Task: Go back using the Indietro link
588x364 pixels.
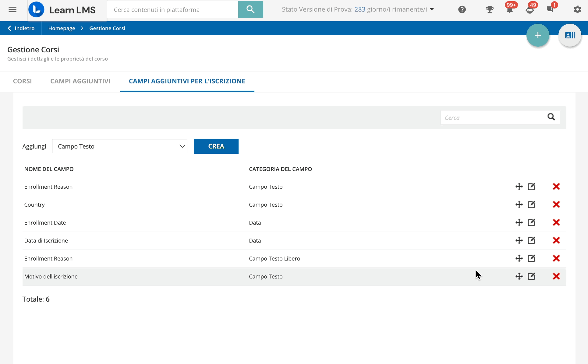Action: tap(21, 28)
